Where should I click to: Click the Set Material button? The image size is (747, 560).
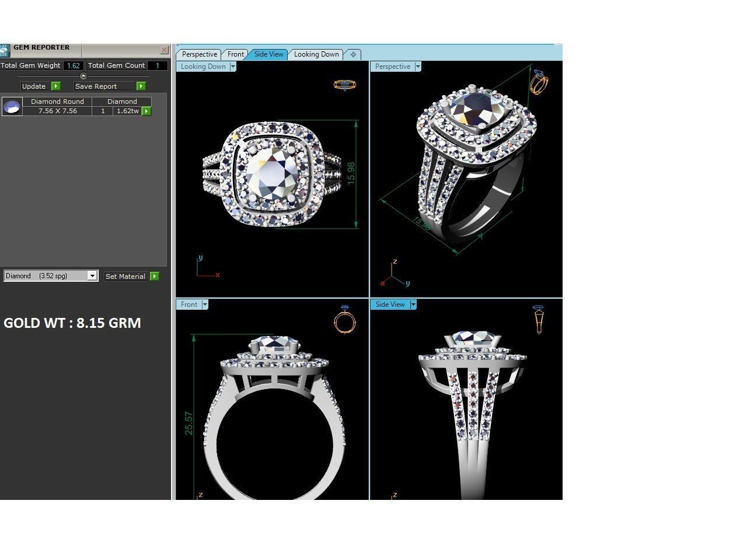coord(125,276)
